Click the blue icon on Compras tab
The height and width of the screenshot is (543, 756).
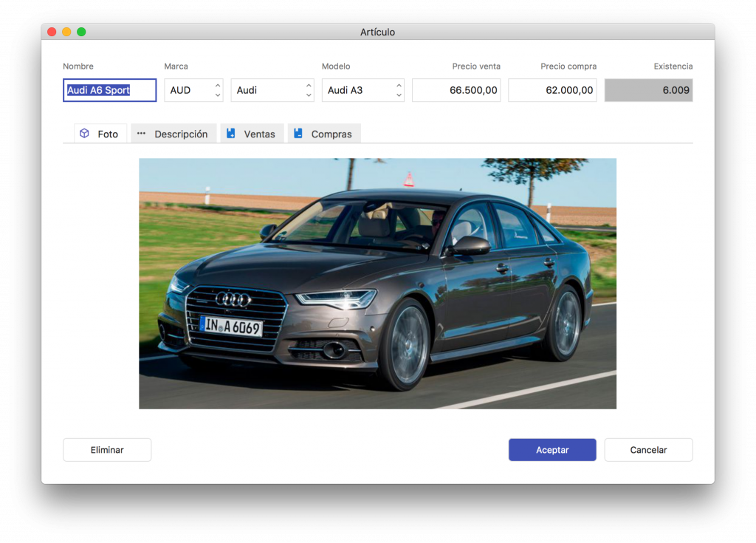(x=298, y=134)
